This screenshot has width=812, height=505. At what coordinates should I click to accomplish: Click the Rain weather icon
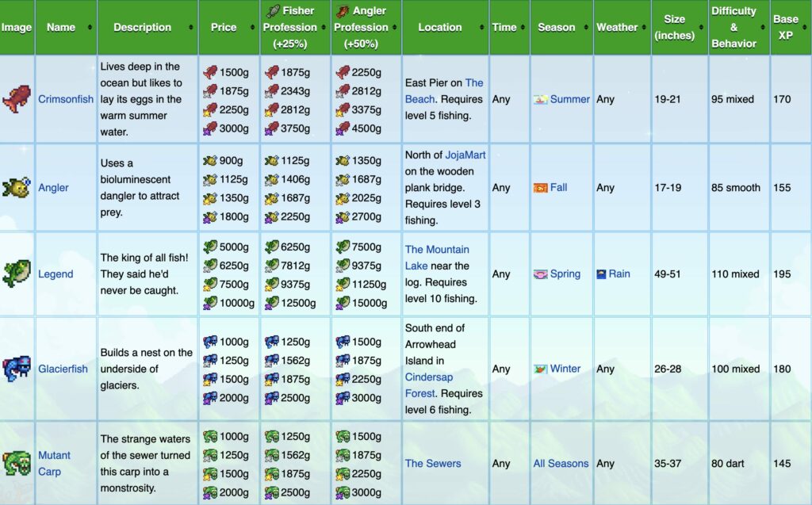point(601,274)
